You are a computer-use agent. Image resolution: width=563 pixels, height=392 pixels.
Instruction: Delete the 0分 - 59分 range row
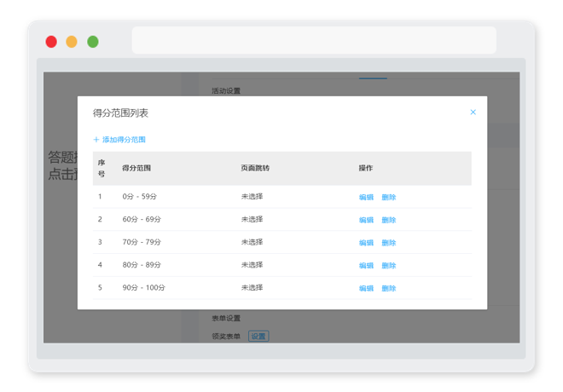[388, 197]
